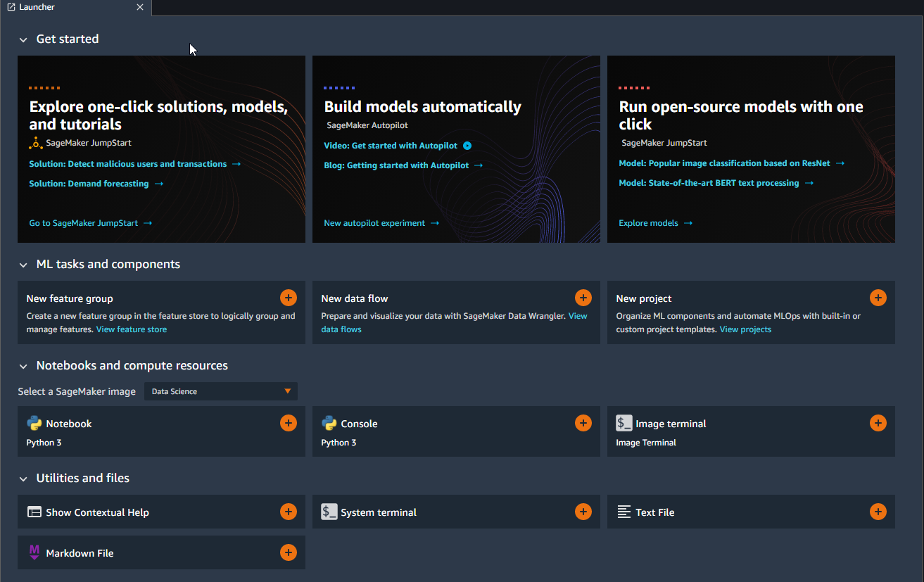Click the 'System terminal' label
The width and height of the screenshot is (924, 582).
point(379,512)
